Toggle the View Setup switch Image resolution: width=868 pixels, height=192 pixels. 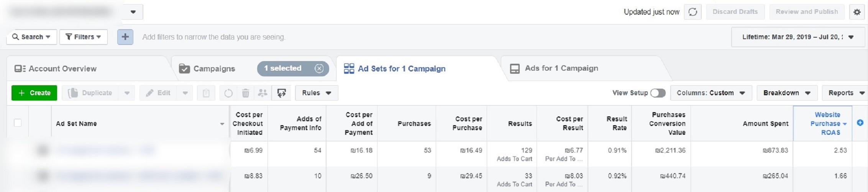(x=658, y=93)
